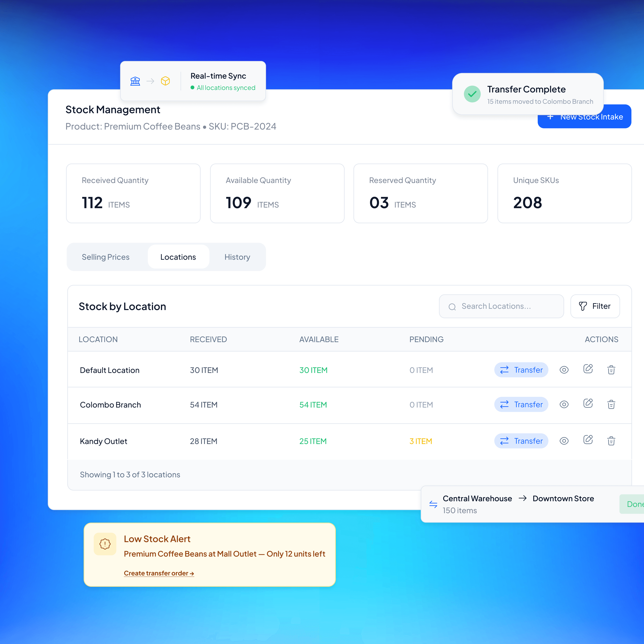Open the History tab

point(237,257)
